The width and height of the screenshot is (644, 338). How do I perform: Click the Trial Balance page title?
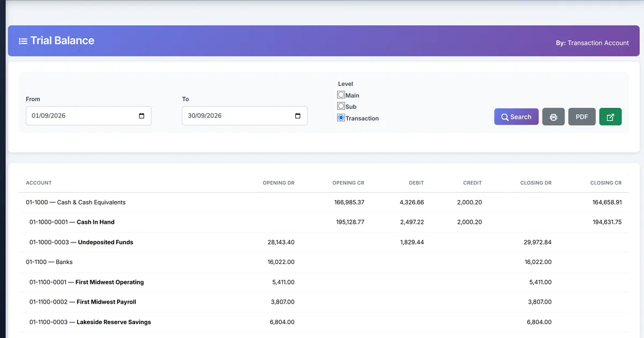tap(62, 41)
